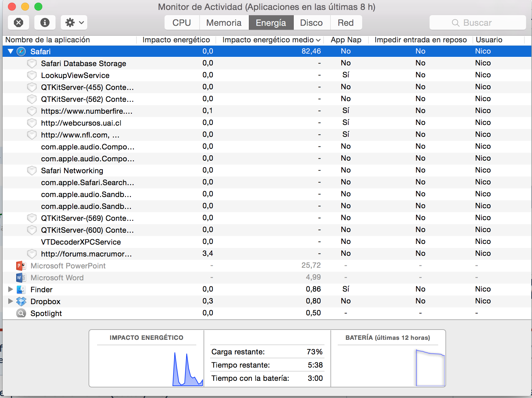Viewport: 532px width, 398px height.
Task: Click Safari's 82,46 average energy value
Action: pyautogui.click(x=311, y=51)
